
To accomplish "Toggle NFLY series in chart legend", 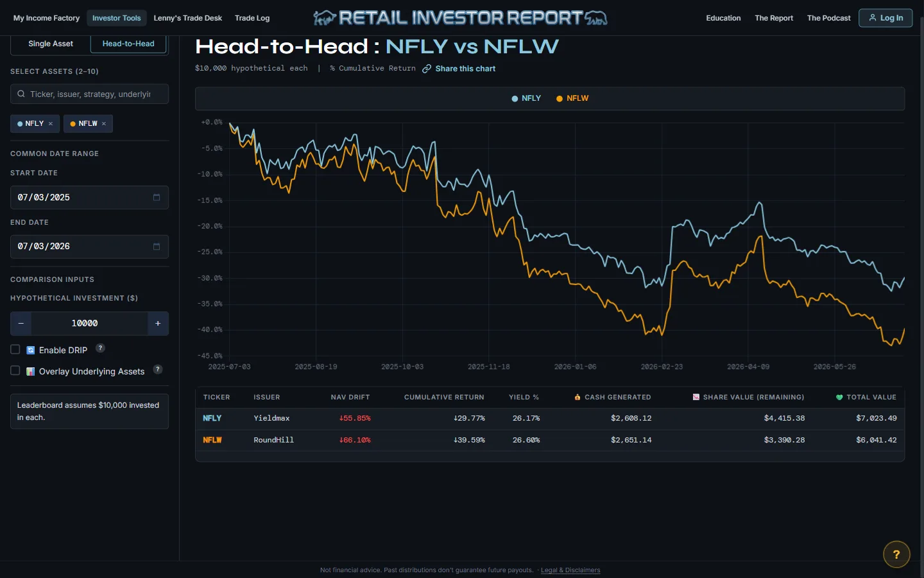I will pos(526,98).
